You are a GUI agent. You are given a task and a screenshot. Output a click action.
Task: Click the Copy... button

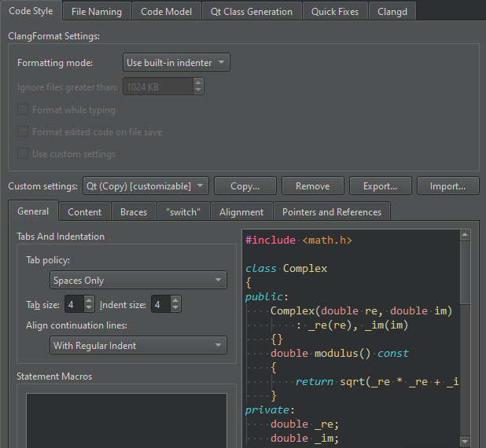pos(245,186)
